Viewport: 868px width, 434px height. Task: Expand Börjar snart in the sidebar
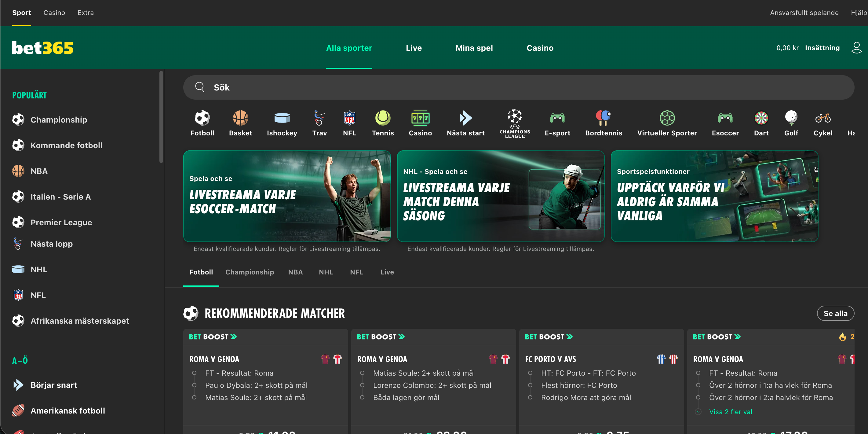click(x=54, y=385)
